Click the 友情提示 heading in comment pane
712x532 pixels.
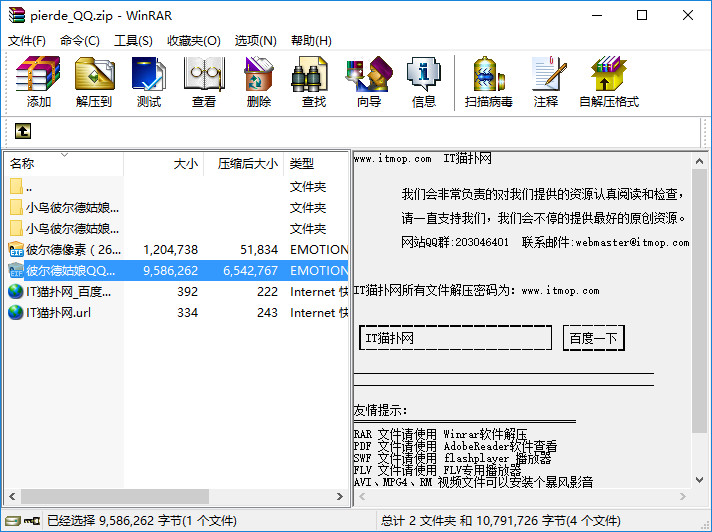point(380,410)
